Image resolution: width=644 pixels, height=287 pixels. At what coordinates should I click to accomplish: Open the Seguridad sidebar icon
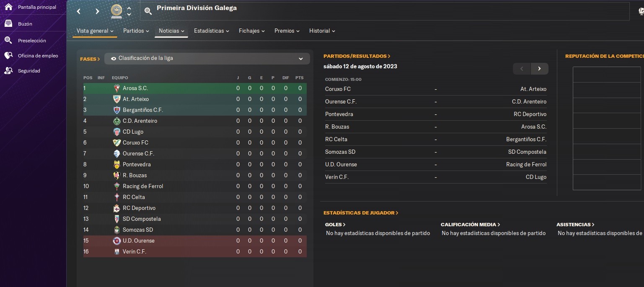point(8,71)
